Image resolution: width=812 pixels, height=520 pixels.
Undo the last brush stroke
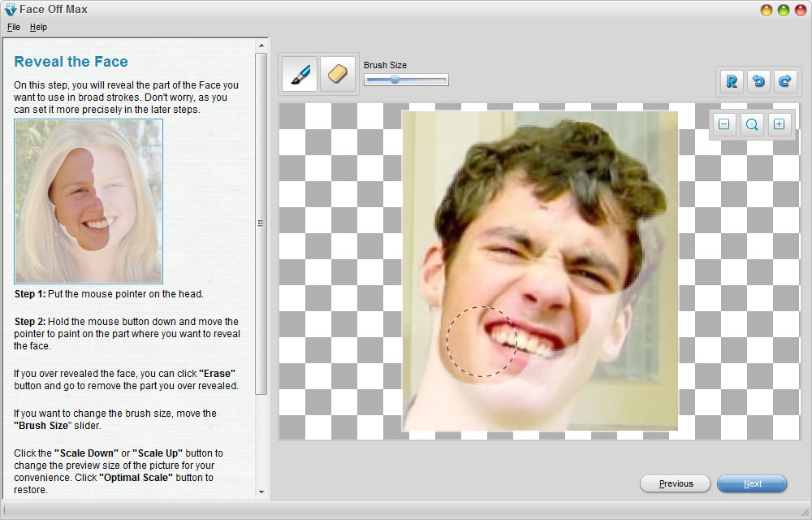[x=758, y=81]
